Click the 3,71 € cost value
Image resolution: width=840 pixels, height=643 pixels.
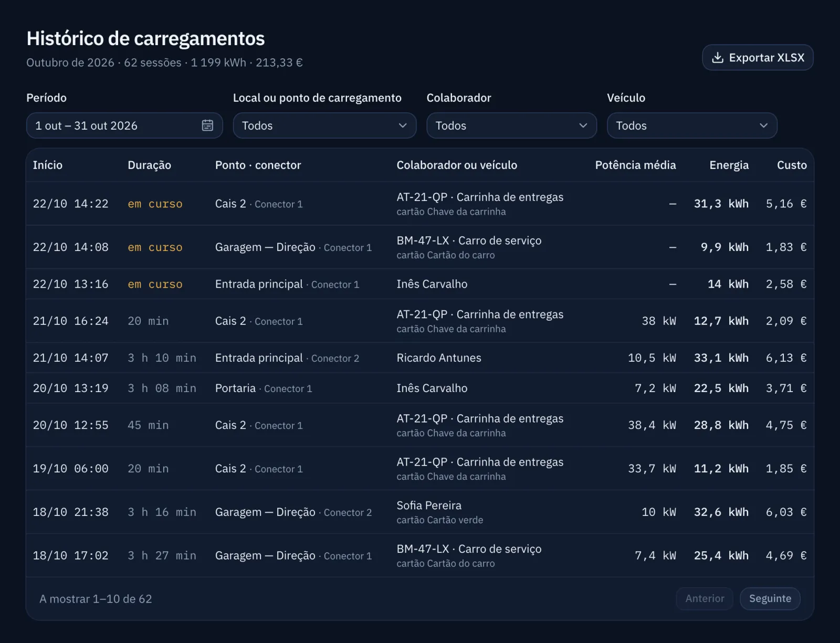pos(786,388)
